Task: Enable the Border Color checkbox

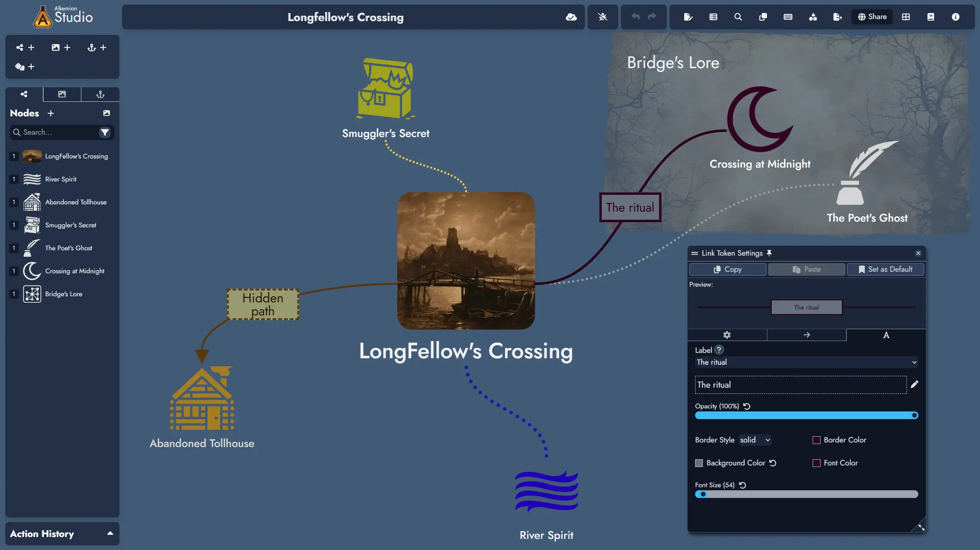Action: (x=816, y=440)
